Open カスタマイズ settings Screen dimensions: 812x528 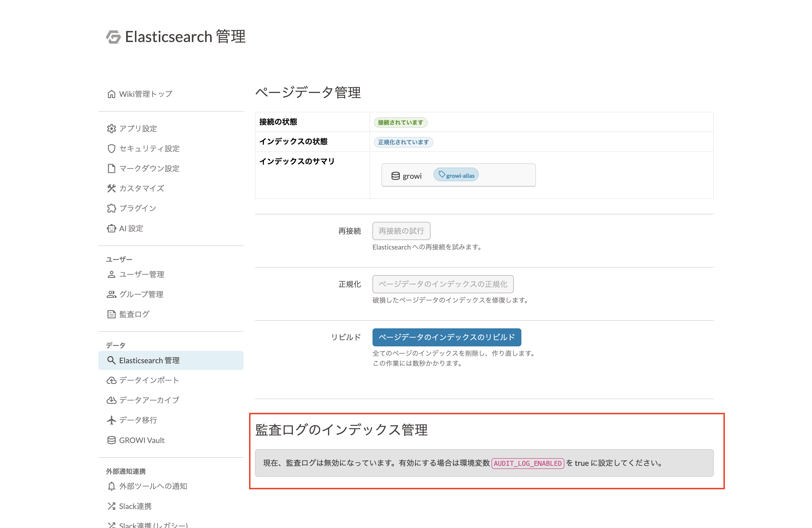coord(171,188)
